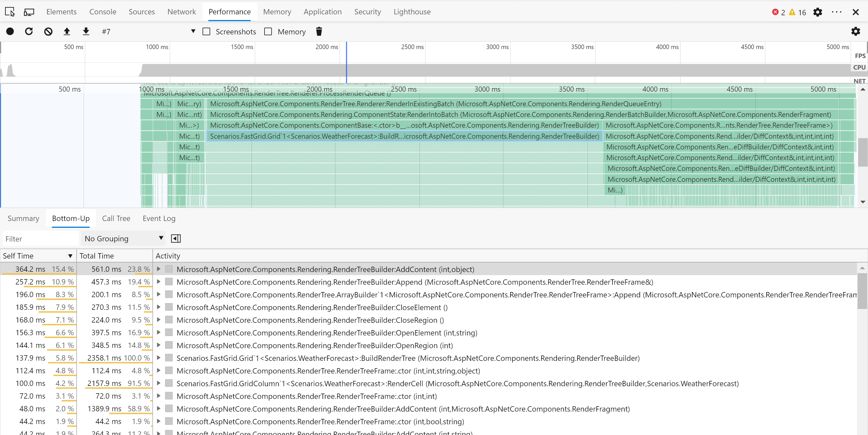
Task: Open the No Grouping dropdown
Action: (123, 239)
